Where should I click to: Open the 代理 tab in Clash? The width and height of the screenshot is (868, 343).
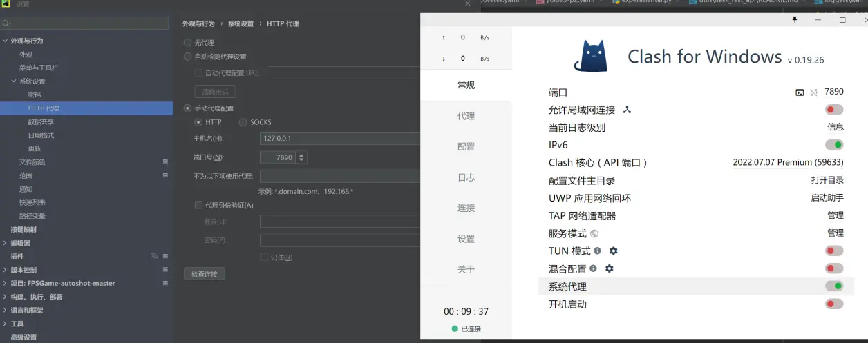pyautogui.click(x=466, y=116)
